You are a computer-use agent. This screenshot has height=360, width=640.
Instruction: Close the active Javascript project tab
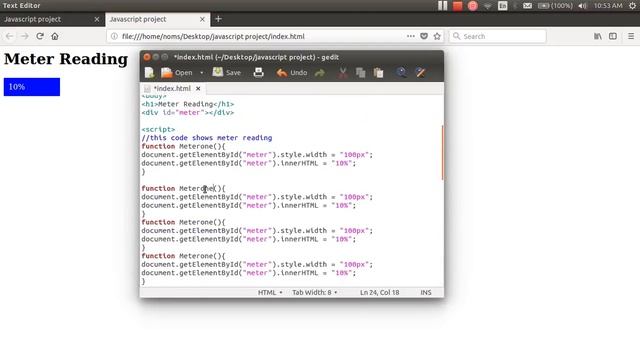click(202, 19)
